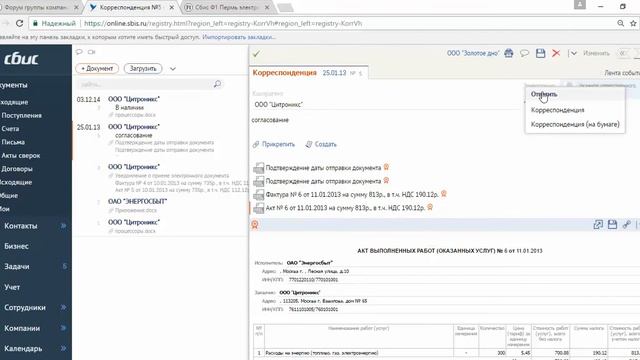Click the Импортировать закладки link
The width and height of the screenshot is (640, 360).
[239, 37]
